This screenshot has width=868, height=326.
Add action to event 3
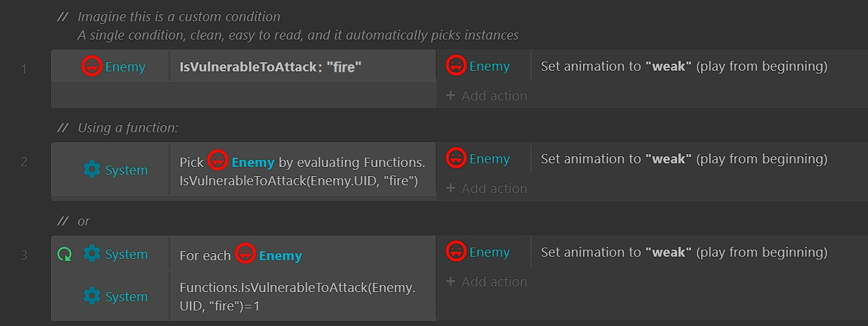(x=487, y=281)
